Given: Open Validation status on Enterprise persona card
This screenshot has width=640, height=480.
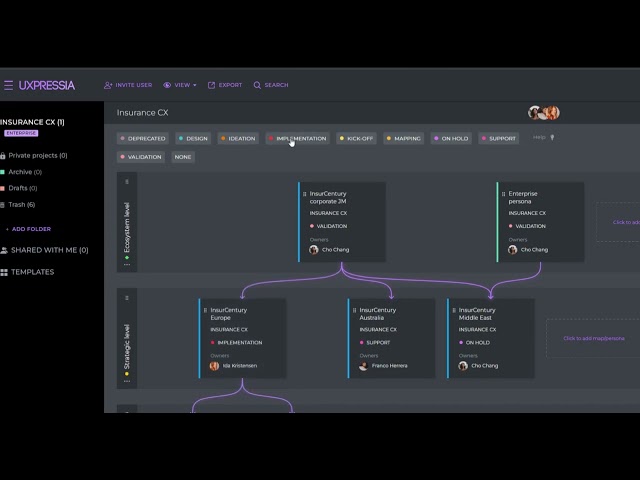Looking at the screenshot, I should (x=527, y=226).
